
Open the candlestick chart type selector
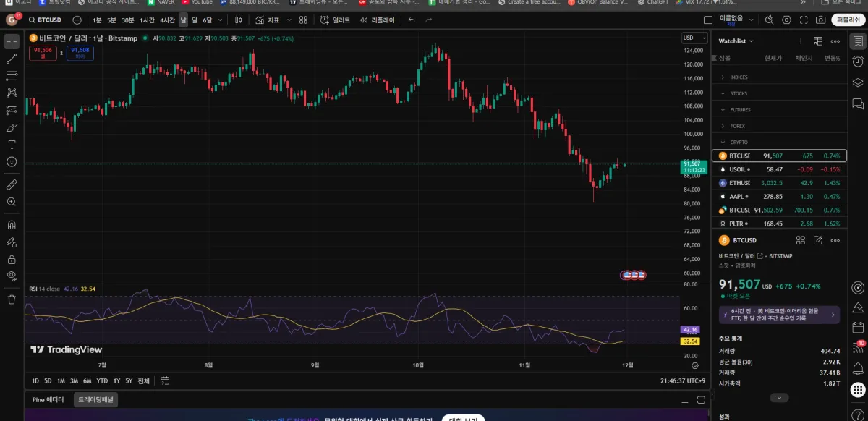click(x=238, y=20)
